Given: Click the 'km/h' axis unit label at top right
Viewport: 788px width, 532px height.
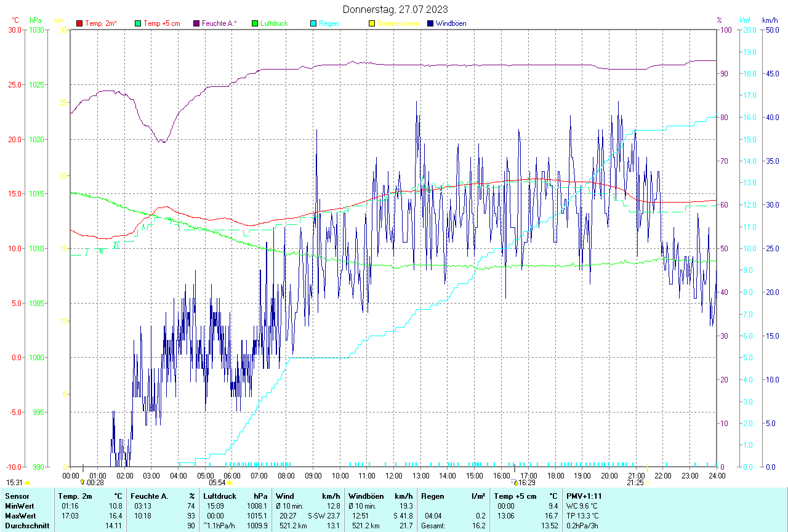Looking at the screenshot, I should (x=770, y=20).
